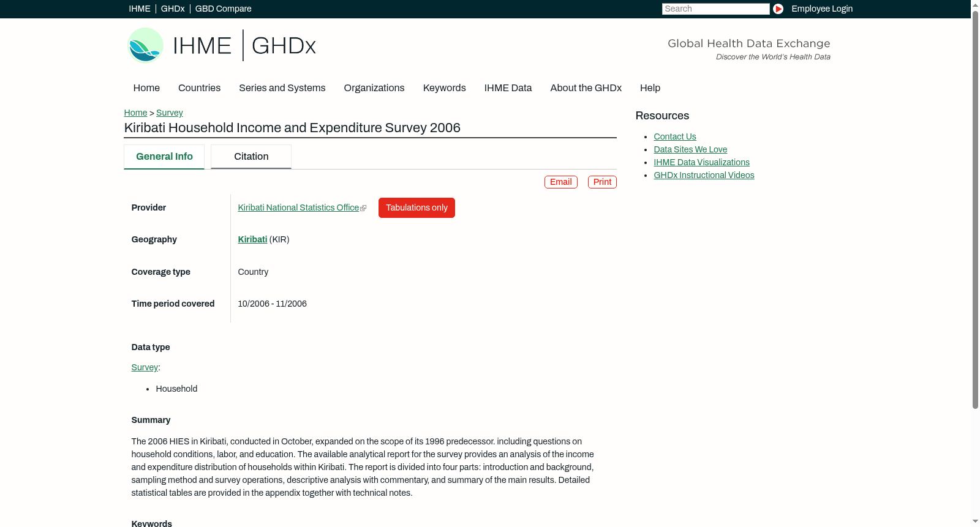
Task: Click the Global Health Data Exchange tagline heading
Action: [749, 43]
